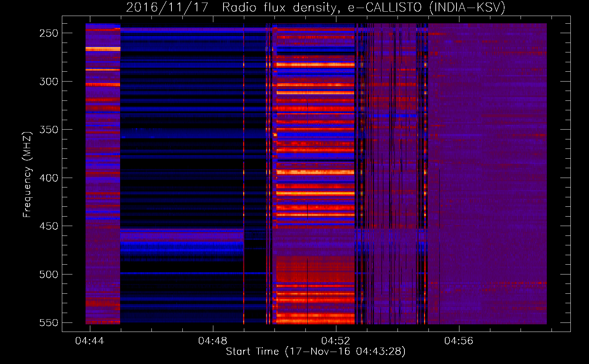Image resolution: width=589 pixels, height=364 pixels.
Task: Click the 450 frequency tick label
Action: [x=49, y=226]
